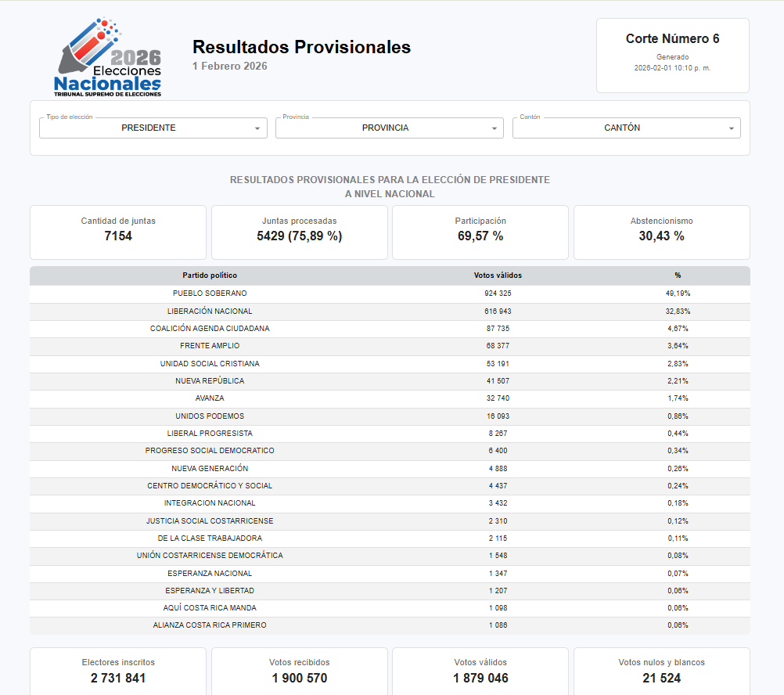Click the Resultados Provisionales heading

click(x=301, y=48)
